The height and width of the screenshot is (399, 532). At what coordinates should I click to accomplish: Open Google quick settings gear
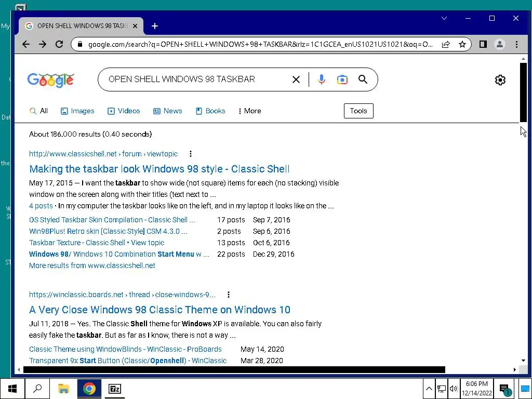(x=500, y=80)
